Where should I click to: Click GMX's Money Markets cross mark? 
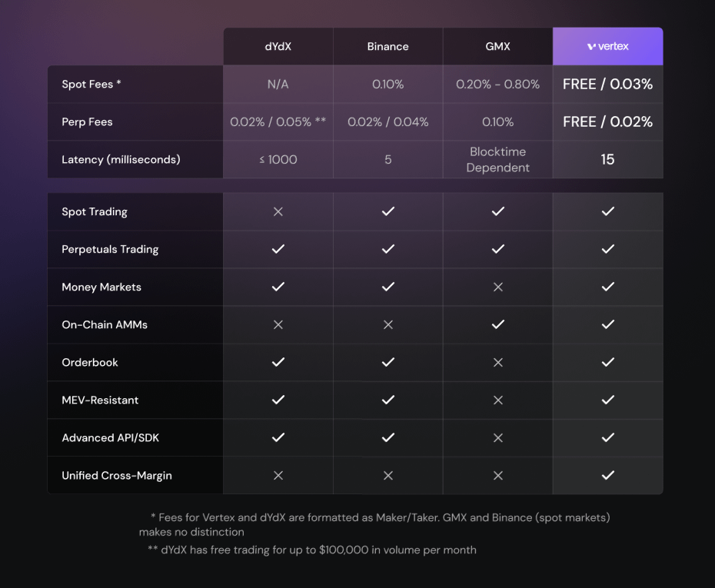[x=498, y=287]
